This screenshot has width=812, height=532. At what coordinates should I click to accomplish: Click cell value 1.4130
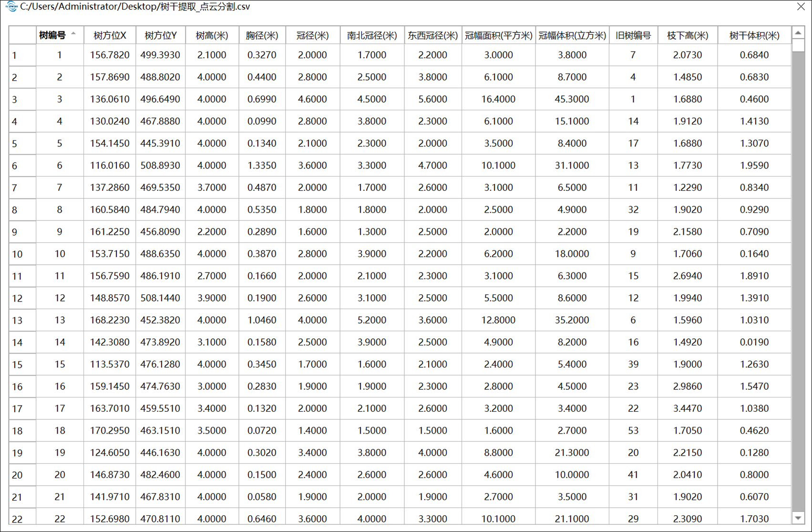[754, 121]
